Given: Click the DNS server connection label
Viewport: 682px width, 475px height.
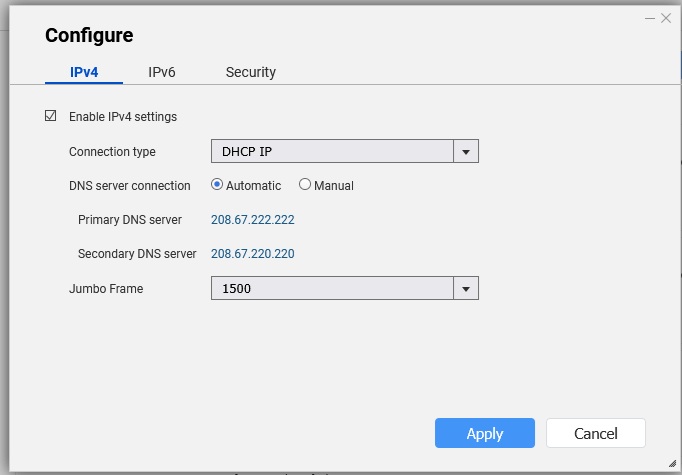Looking at the screenshot, I should point(129,186).
